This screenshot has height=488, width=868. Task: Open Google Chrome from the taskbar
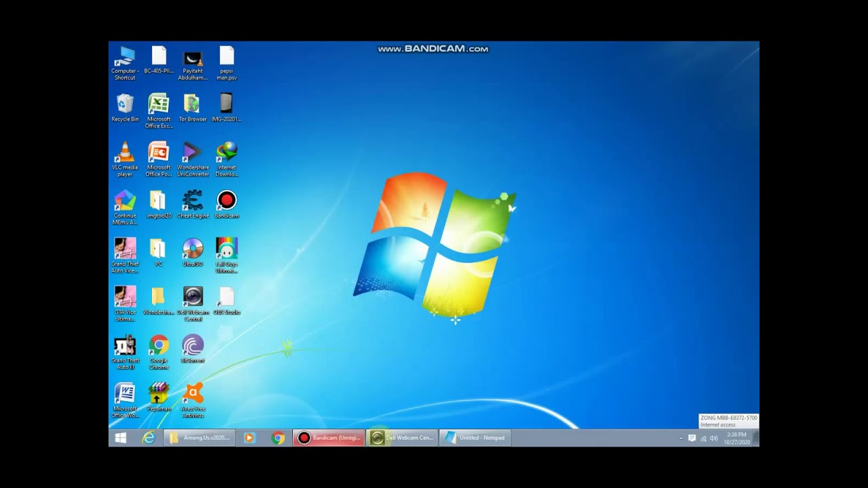pos(278,438)
